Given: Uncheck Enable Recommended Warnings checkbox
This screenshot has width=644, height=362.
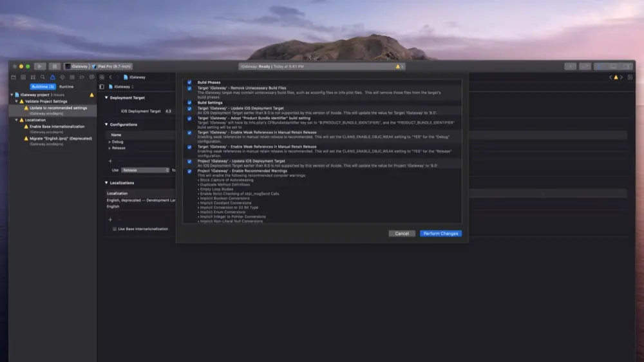Looking at the screenshot, I should (189, 171).
